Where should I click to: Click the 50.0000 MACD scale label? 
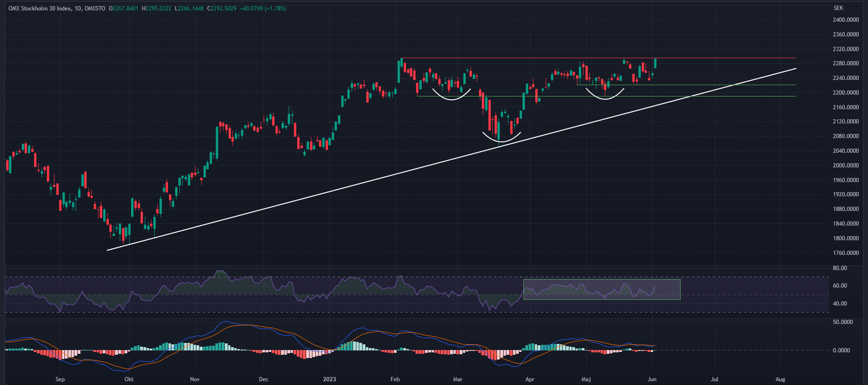(x=842, y=322)
